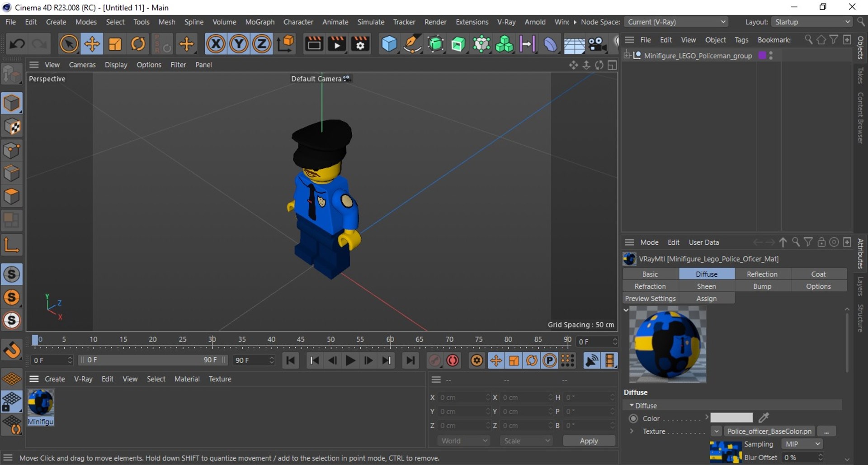Select Minifigu material thumbnail
This screenshot has width=868, height=465.
(x=41, y=407)
